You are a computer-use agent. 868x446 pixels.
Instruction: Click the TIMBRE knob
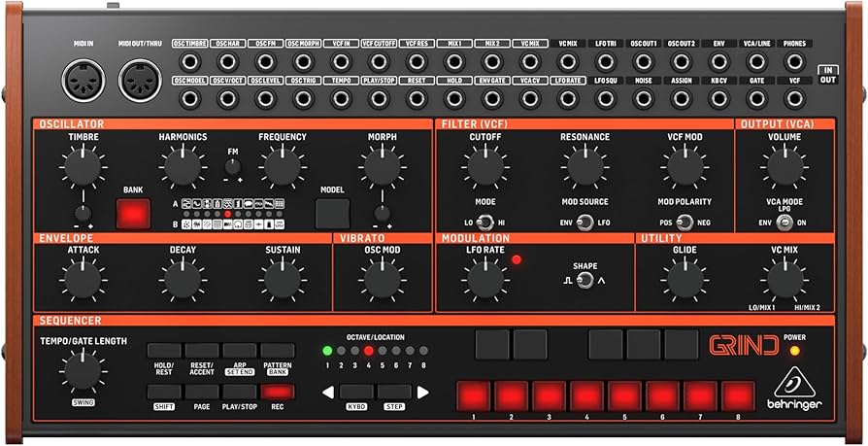[x=83, y=166]
